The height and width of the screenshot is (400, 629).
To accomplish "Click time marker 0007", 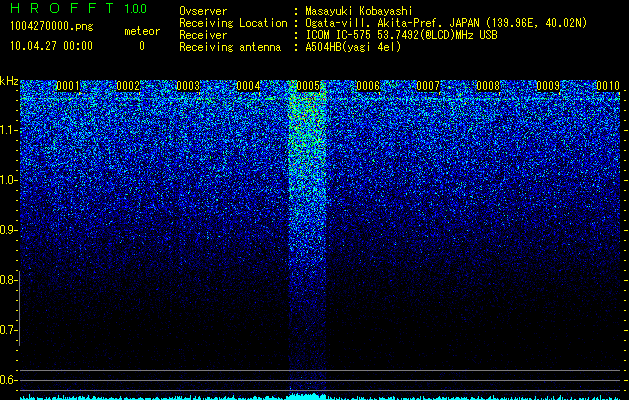I will click(428, 85).
